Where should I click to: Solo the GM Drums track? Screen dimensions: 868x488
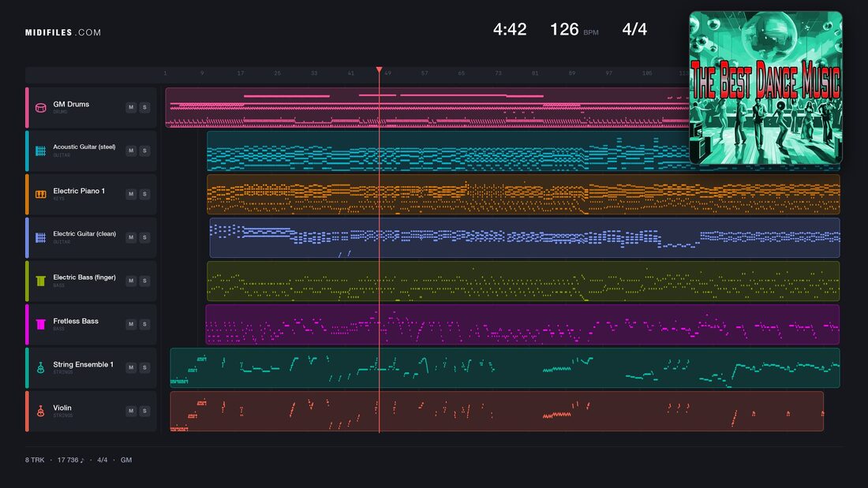tap(144, 107)
